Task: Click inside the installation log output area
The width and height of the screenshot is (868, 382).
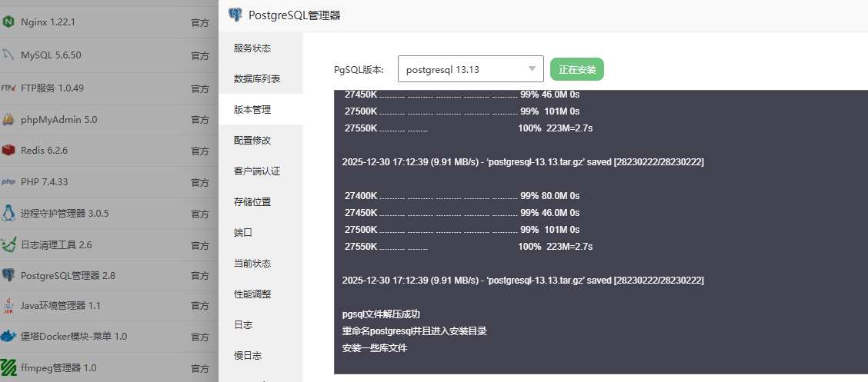Action: 600,231
